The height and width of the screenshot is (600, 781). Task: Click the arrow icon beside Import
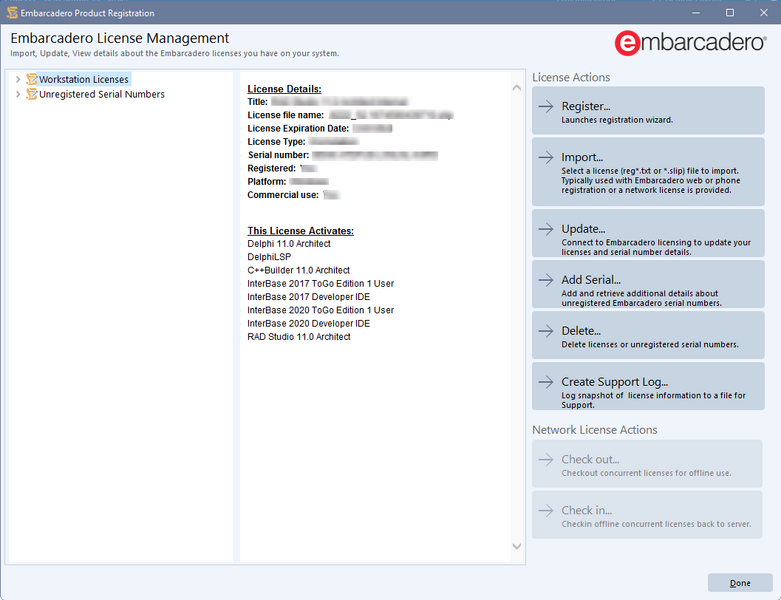point(546,157)
